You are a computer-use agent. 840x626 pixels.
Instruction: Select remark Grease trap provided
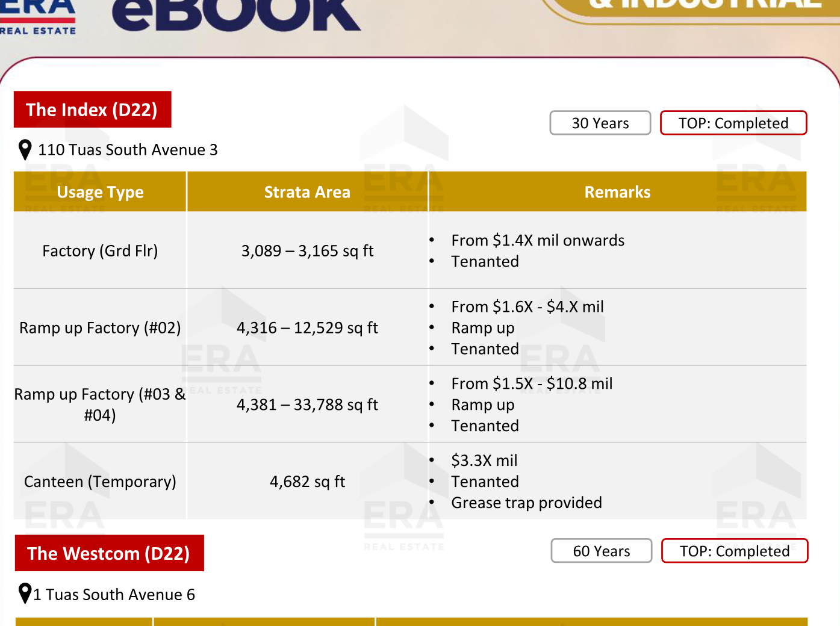526,503
